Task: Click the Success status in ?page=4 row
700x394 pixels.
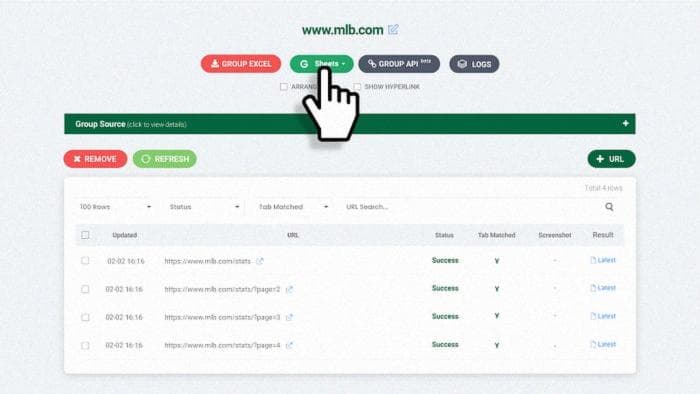Action: (x=445, y=344)
